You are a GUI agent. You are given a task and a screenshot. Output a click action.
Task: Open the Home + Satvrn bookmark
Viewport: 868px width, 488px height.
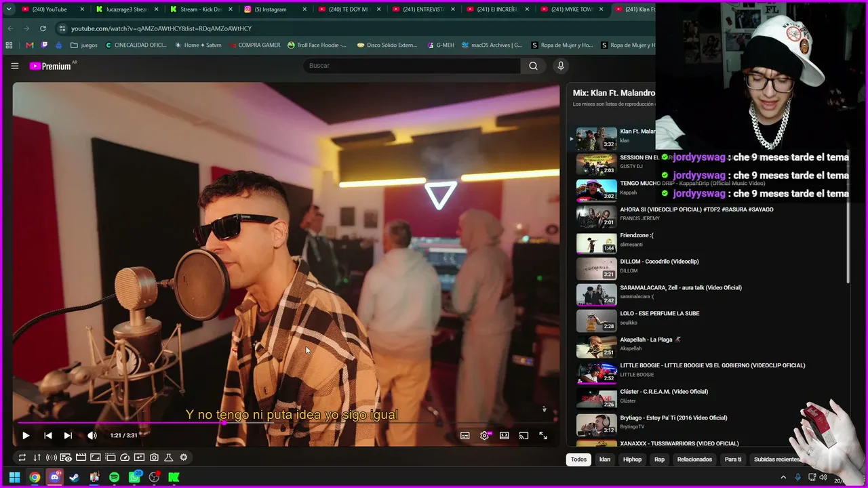point(198,45)
